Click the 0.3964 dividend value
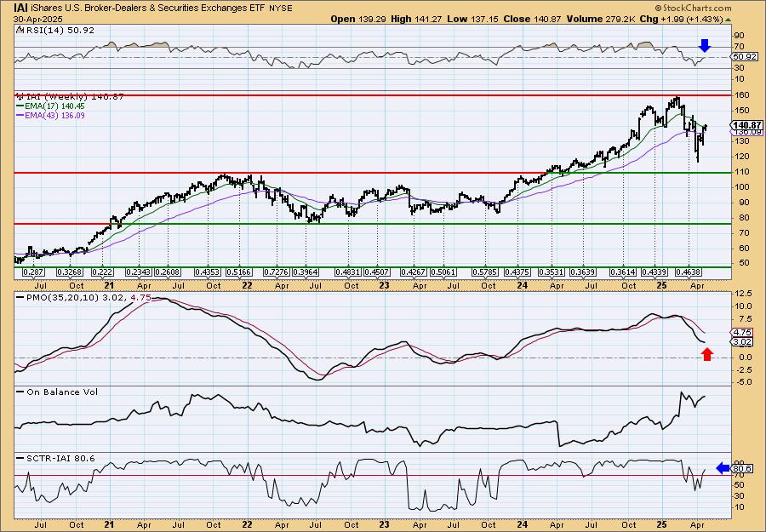Image resolution: width=766 pixels, height=532 pixels. [305, 272]
